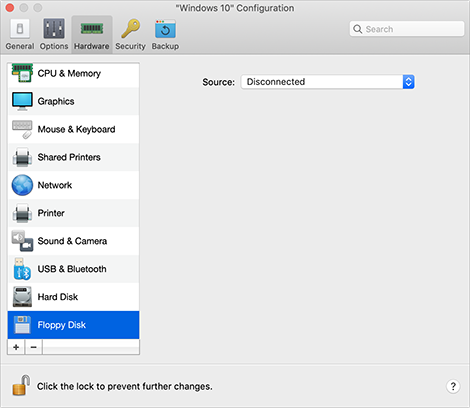Select Sound & Camera text label

(x=72, y=241)
